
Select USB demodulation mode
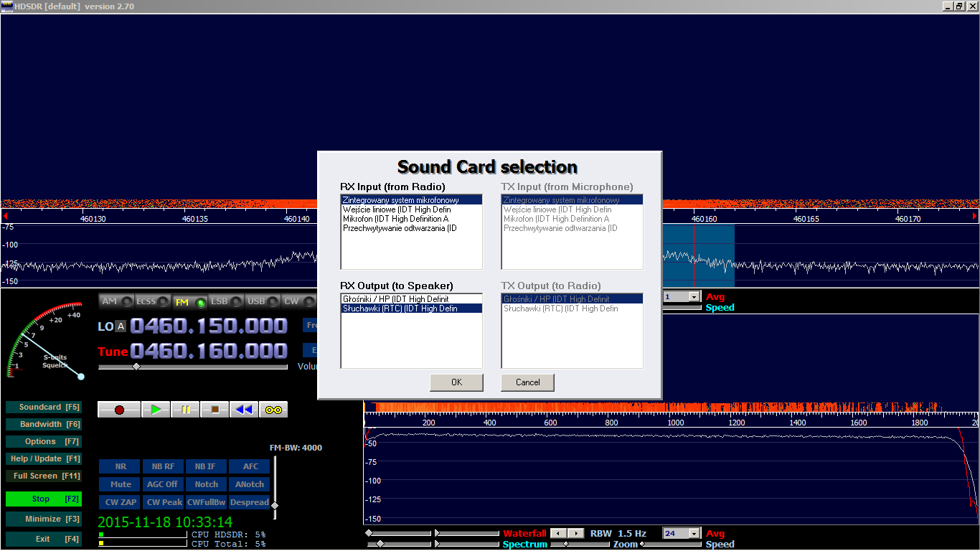click(x=263, y=301)
